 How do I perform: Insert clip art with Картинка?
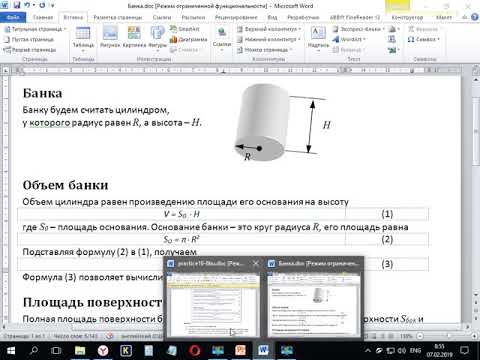tap(134, 37)
